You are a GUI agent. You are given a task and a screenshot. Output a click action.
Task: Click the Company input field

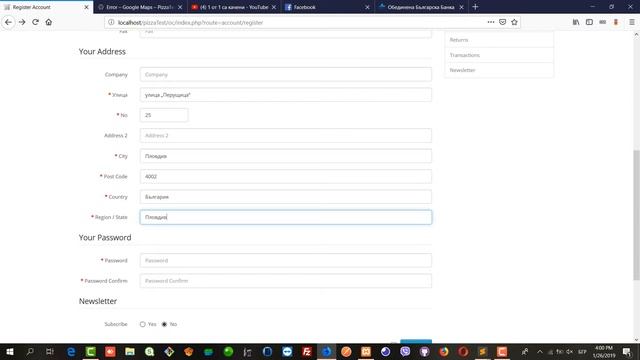285,75
